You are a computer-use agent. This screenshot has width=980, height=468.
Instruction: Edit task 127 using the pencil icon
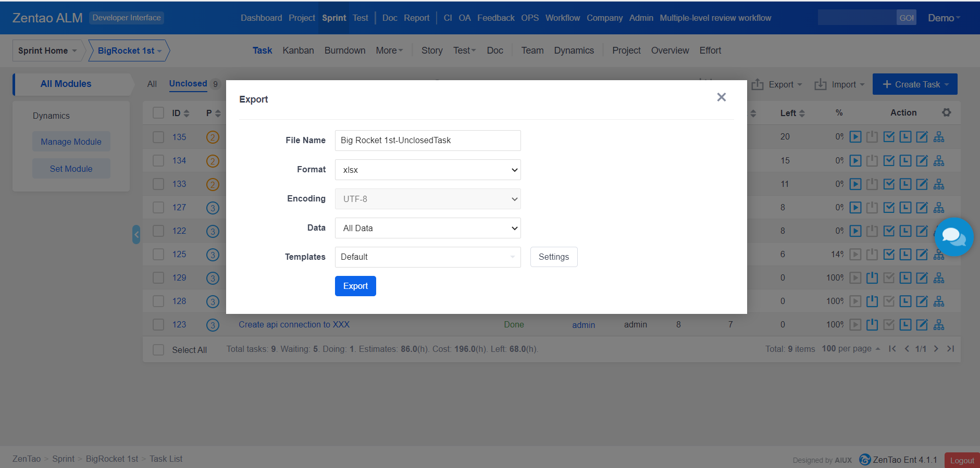pos(922,208)
